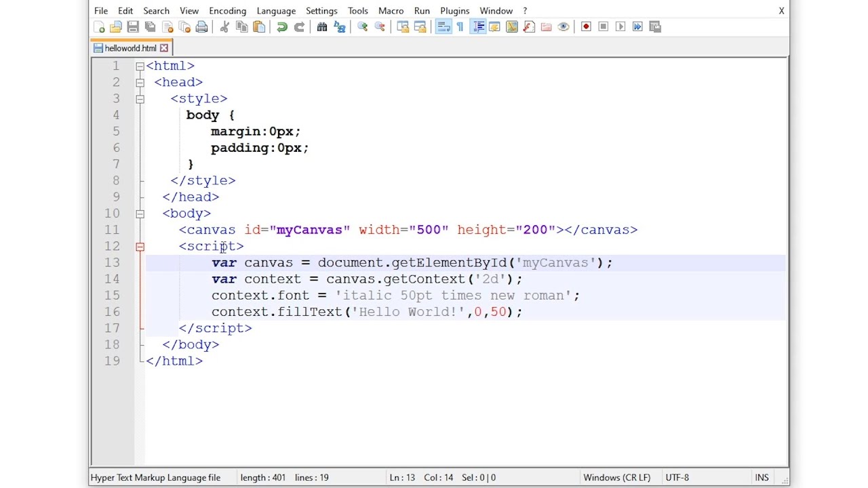Open the Settings menu
This screenshot has width=868, height=488.
(321, 11)
